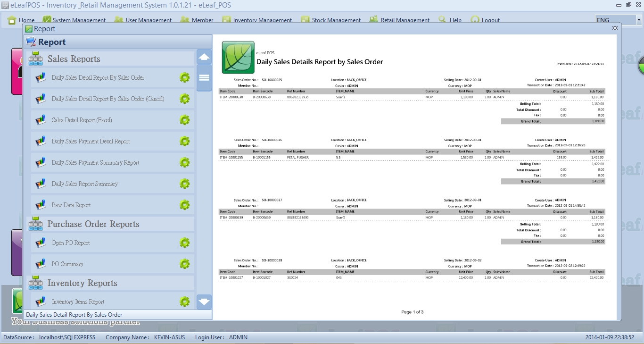This screenshot has width=644, height=344.
Task: Click gear icon beside Daily Sales Payment Detail Report
Action: coord(184,141)
